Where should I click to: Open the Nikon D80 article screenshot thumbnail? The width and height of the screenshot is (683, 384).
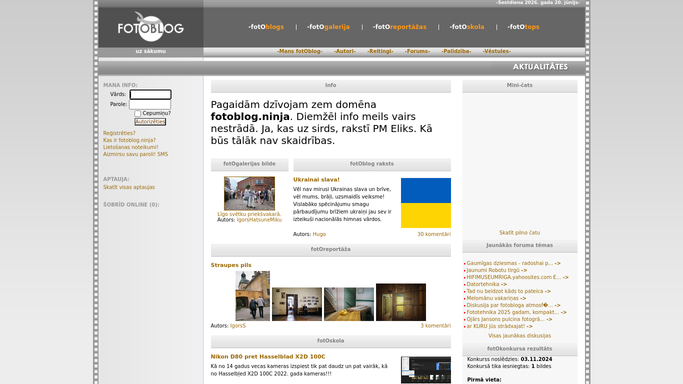pyautogui.click(x=426, y=370)
